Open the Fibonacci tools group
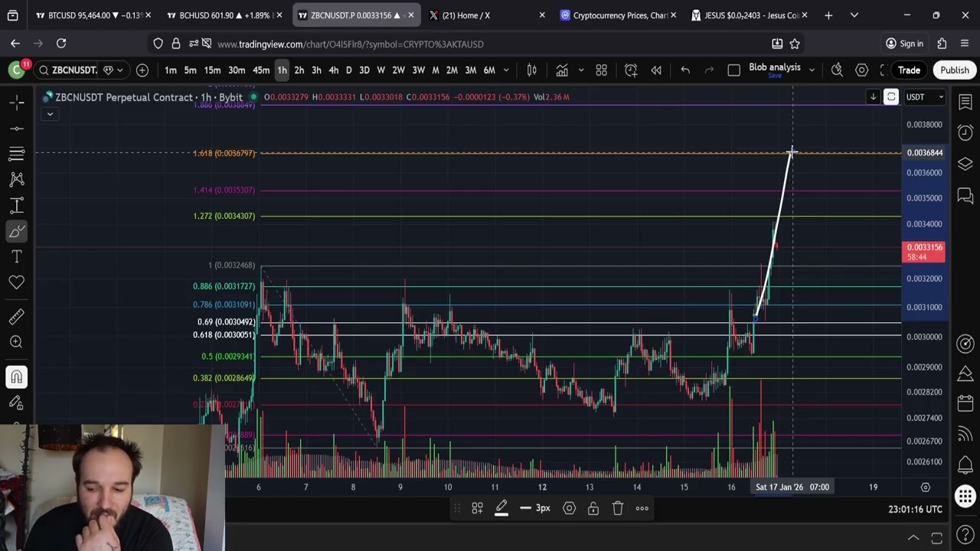 pos(17,154)
